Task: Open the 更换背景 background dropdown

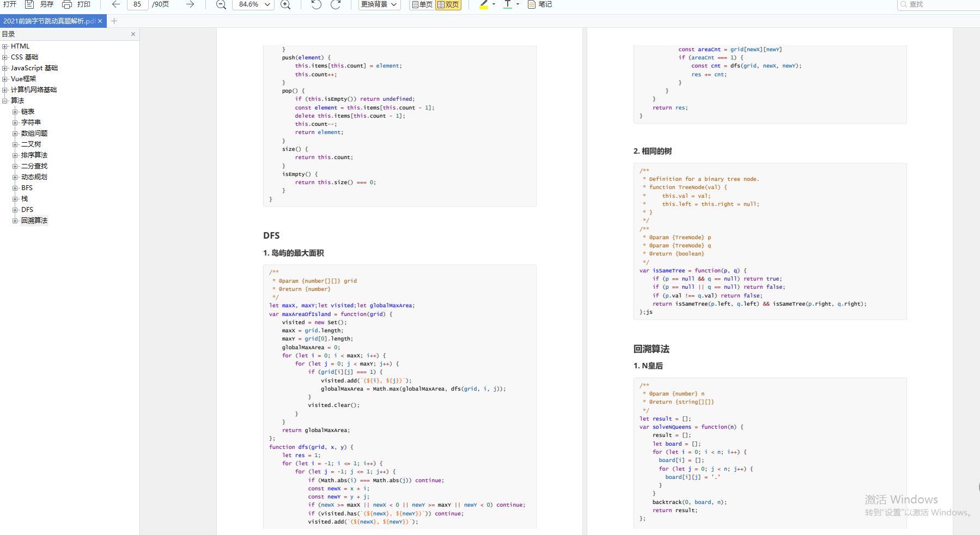Action: tap(379, 4)
